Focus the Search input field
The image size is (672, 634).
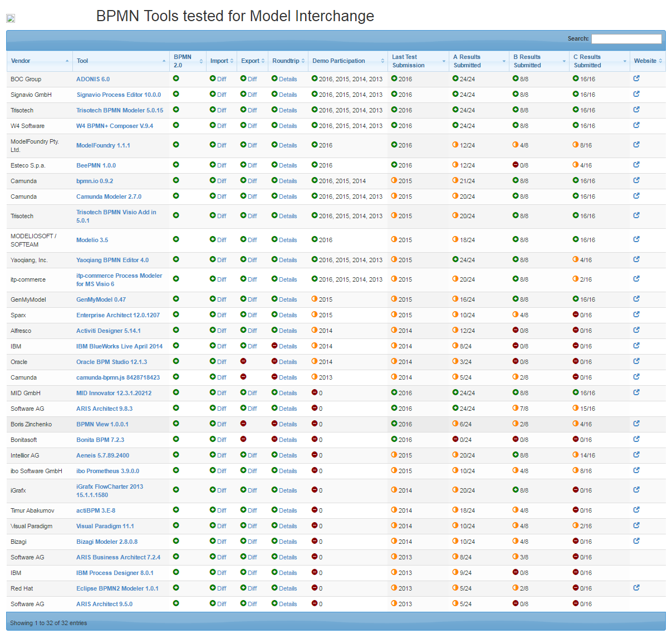(x=626, y=39)
